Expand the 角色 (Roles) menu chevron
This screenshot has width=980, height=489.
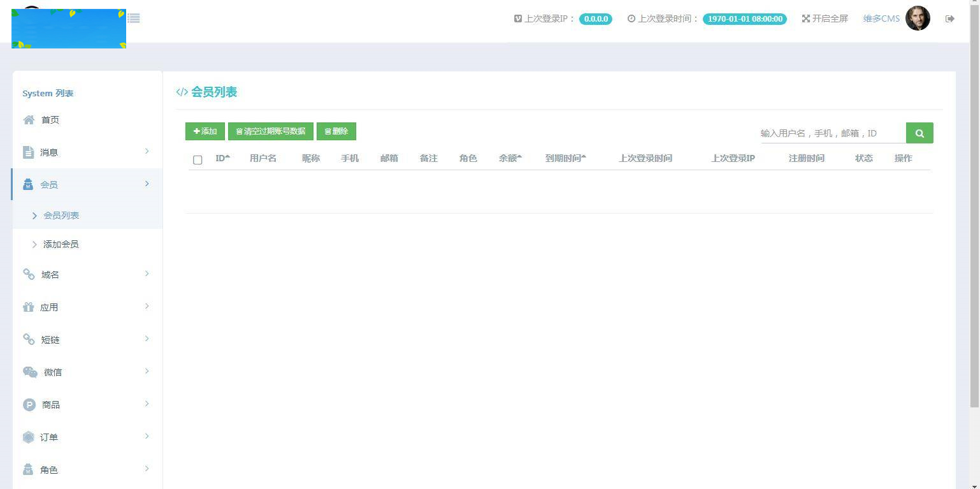pyautogui.click(x=147, y=469)
